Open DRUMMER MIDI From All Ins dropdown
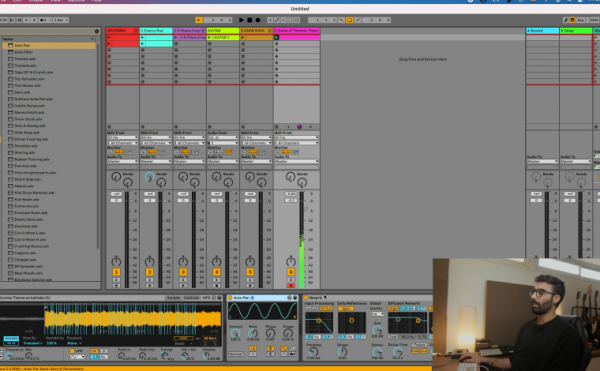The height and width of the screenshot is (371, 600). 122,138
